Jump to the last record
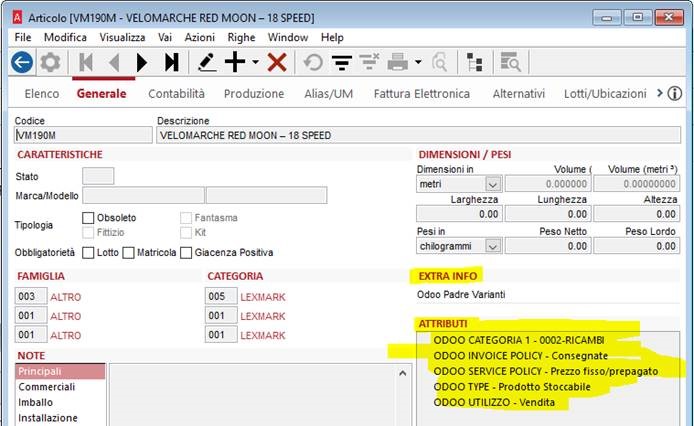Screen dimensions: 694x426 click(172, 62)
